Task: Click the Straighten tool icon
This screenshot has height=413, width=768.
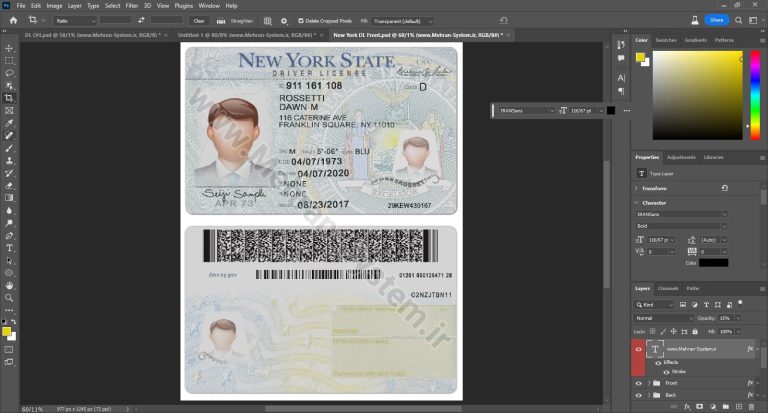Action: 221,21
